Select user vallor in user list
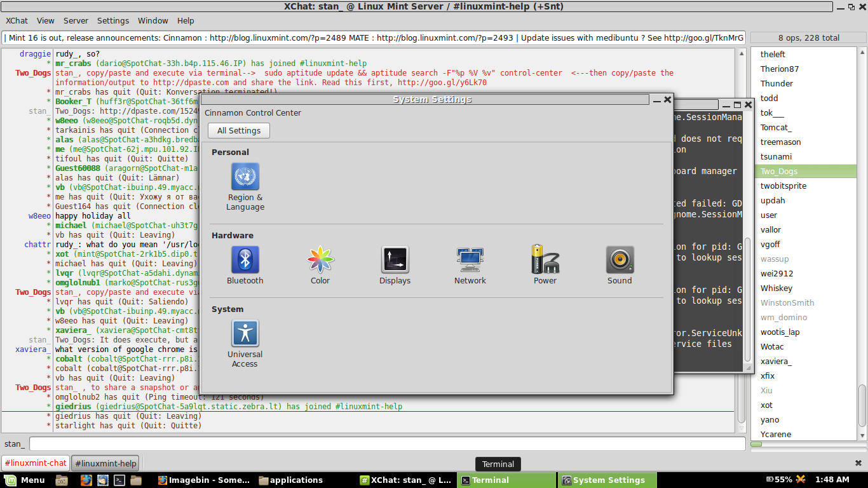This screenshot has height=488, width=868. [x=771, y=229]
